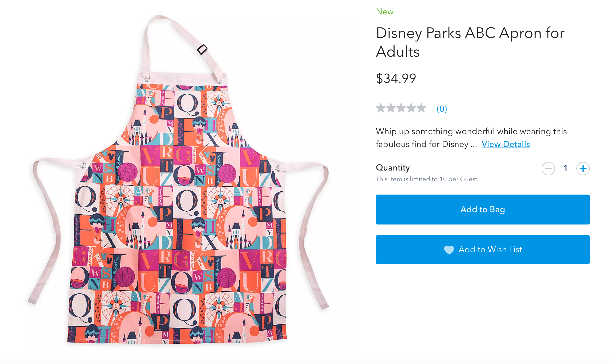Click the Disney Parks ABC Apron title
Viewport: 609px width, 364px height.
(x=470, y=42)
